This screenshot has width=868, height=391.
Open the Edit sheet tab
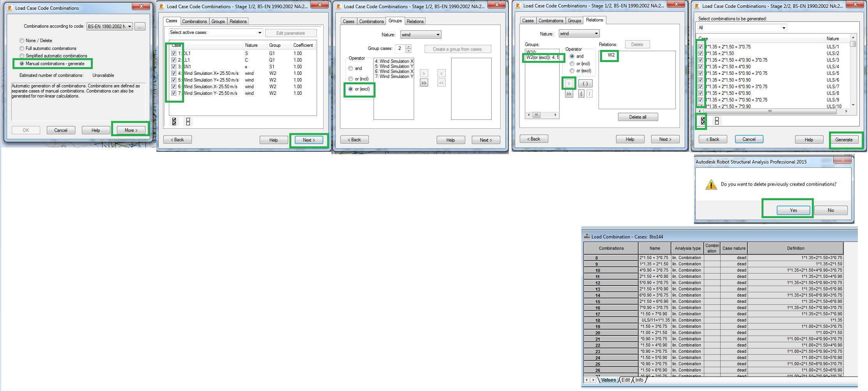pyautogui.click(x=625, y=380)
